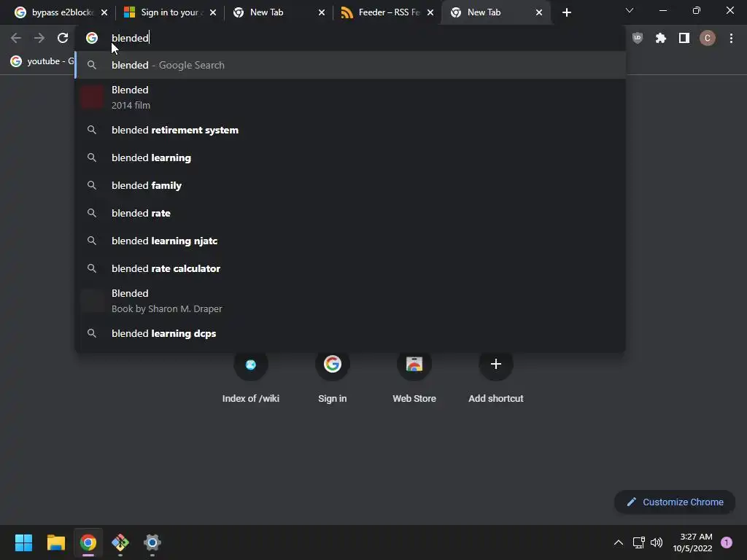Close the bypass e2block tab
The height and width of the screenshot is (560, 747).
tap(104, 12)
